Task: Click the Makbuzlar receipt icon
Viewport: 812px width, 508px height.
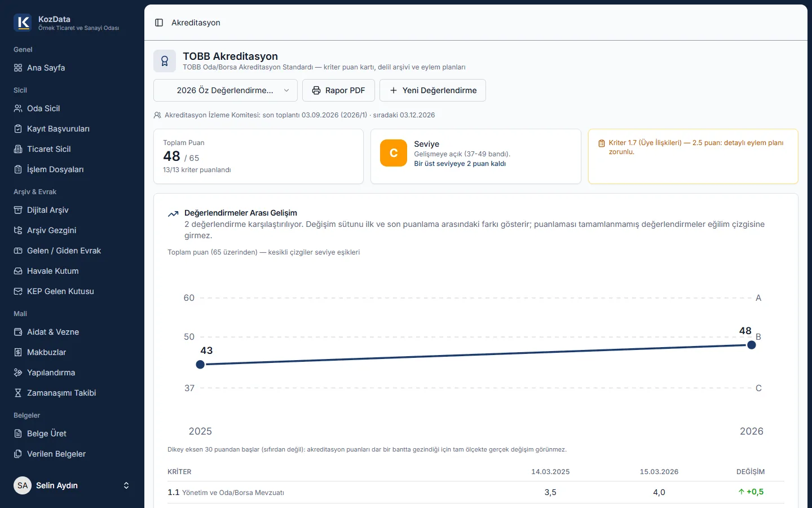Action: click(18, 352)
